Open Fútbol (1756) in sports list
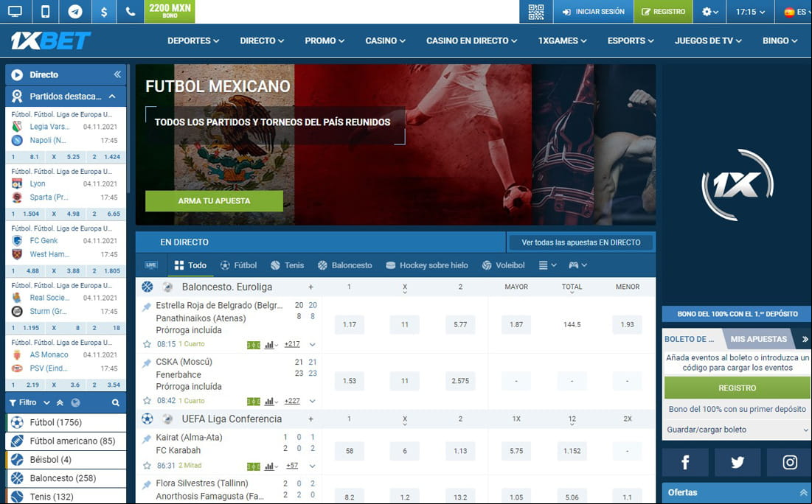 (66, 422)
